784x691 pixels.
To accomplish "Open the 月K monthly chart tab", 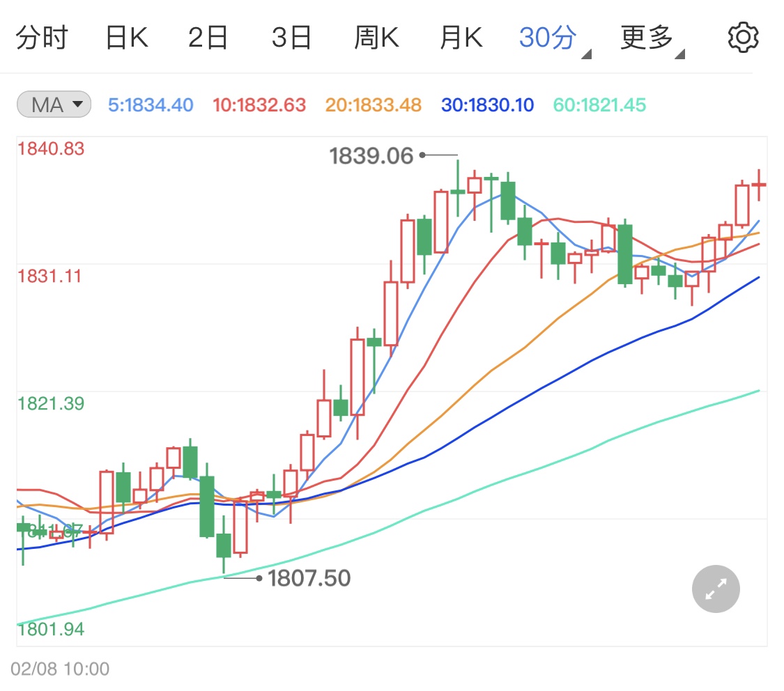I will pos(461,38).
